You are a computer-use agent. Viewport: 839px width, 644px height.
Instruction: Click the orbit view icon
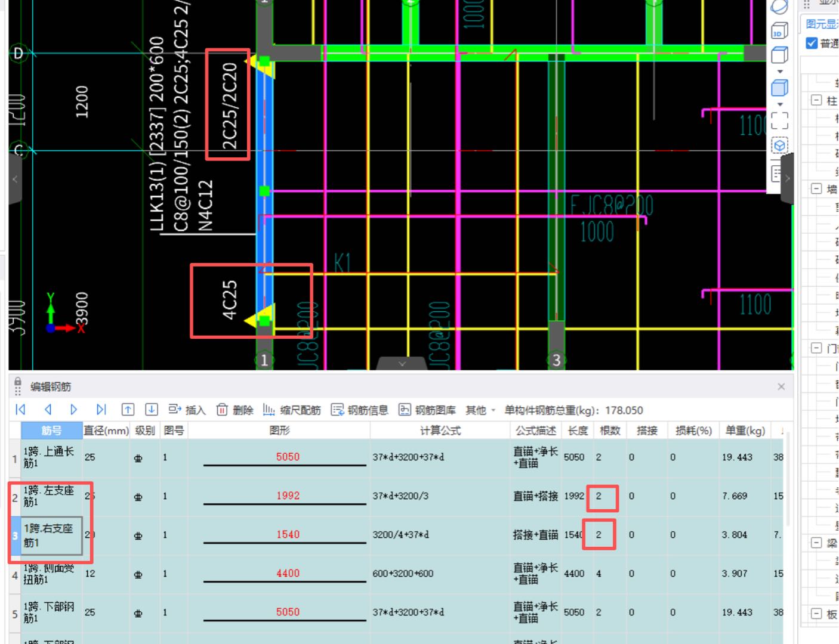tap(779, 7)
